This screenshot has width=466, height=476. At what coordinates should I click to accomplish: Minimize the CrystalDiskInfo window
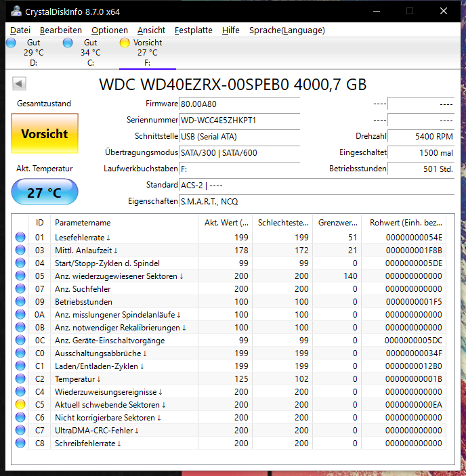click(x=377, y=12)
